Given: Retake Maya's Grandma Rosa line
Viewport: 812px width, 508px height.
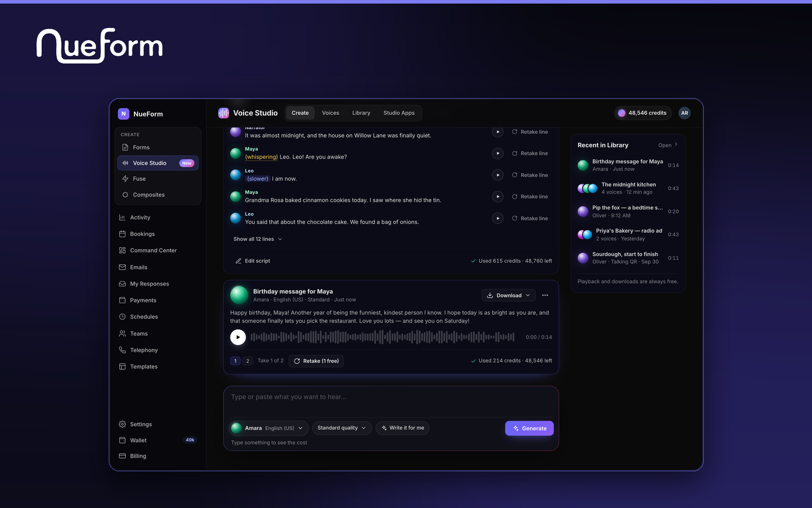Looking at the screenshot, I should [x=530, y=197].
